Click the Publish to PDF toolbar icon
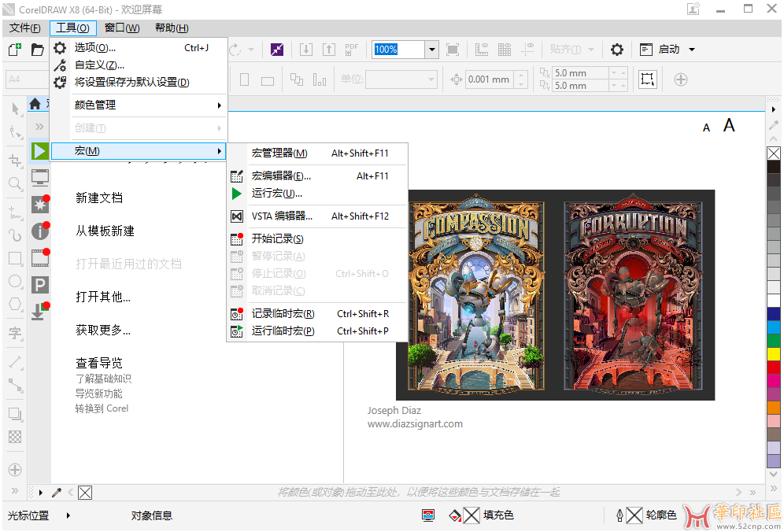Image resolution: width=784 pixels, height=532 pixels. [x=351, y=49]
